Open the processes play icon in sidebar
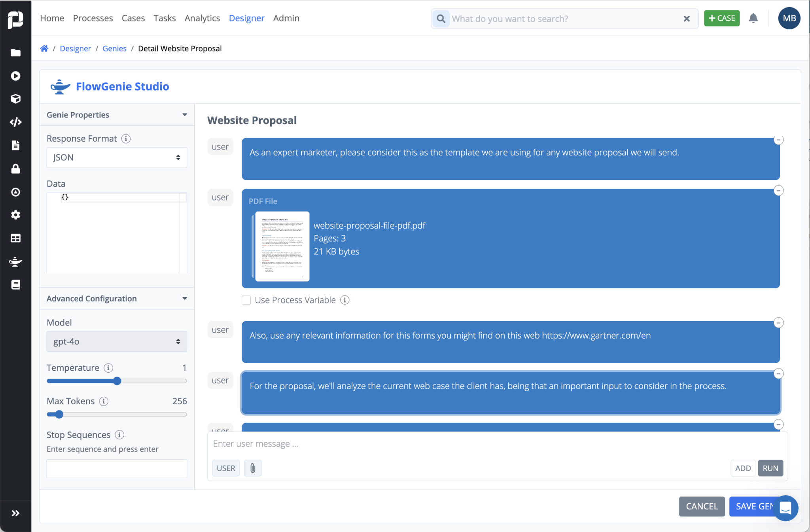Image resolution: width=810 pixels, height=532 pixels. click(x=16, y=76)
